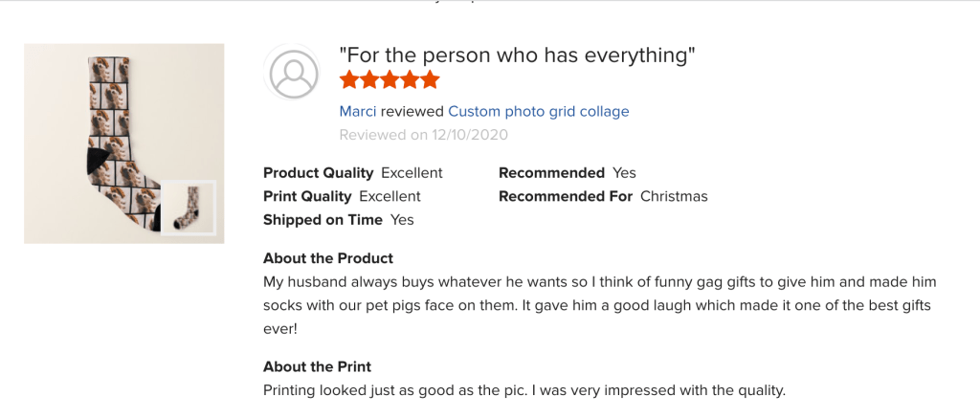Viewport: 980px width, 418px height.
Task: Click the Print Quality Excellent rating
Action: [342, 196]
